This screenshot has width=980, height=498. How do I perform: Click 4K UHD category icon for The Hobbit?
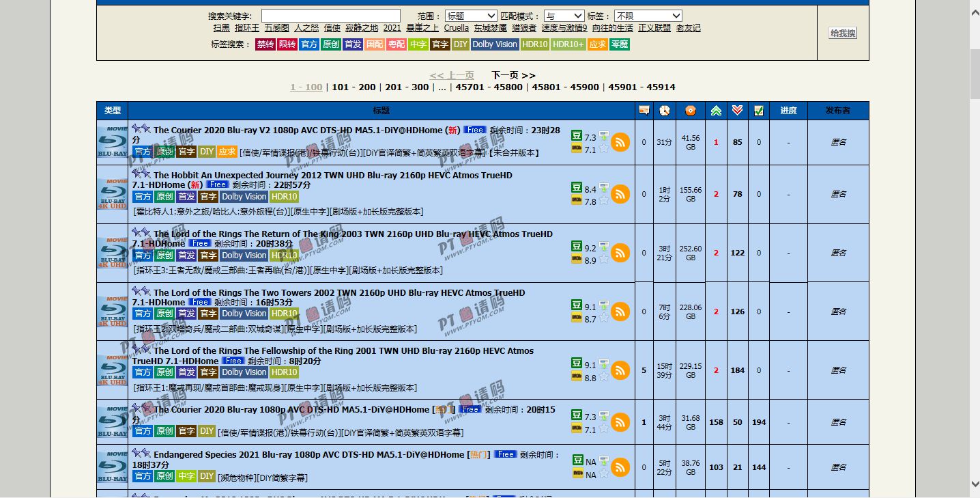pyautogui.click(x=112, y=194)
